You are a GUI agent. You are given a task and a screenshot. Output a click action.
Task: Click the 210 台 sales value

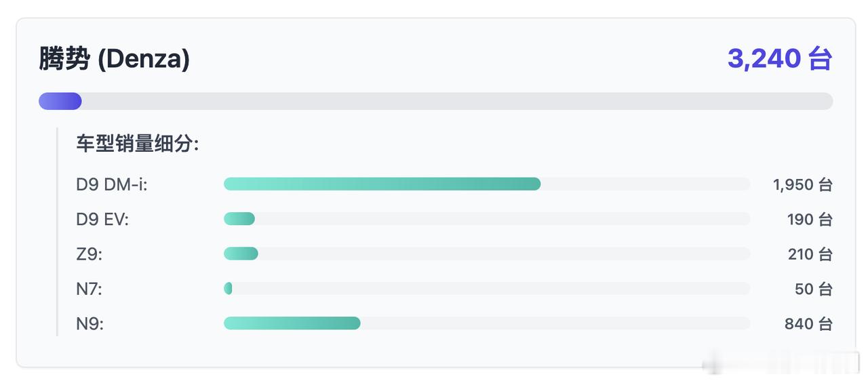pos(809,254)
